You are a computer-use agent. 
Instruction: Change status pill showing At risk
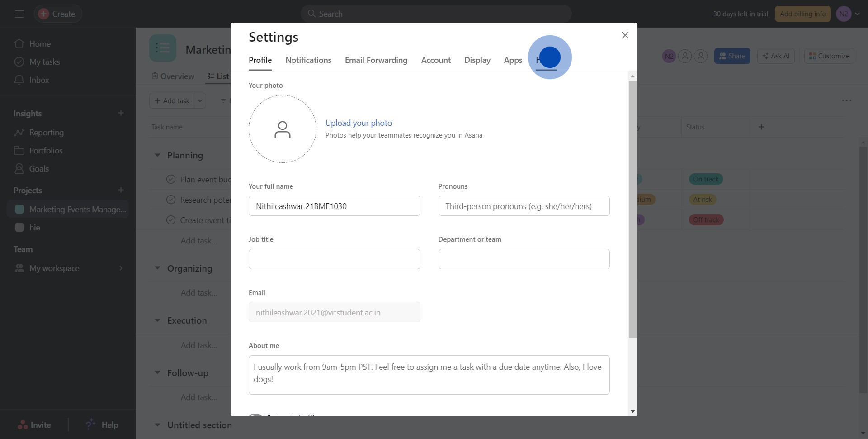tap(703, 199)
